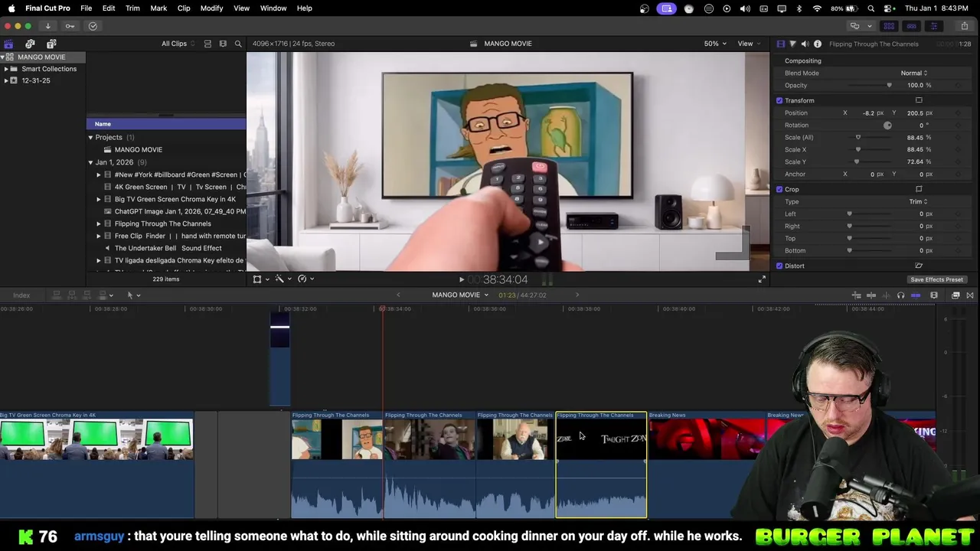Select the Breaking News clip in timeline
This screenshot has width=980, height=551.
(707, 465)
